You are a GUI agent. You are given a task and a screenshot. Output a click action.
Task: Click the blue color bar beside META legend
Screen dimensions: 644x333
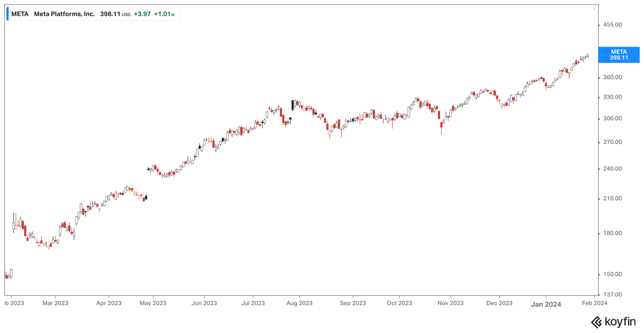tap(8, 14)
